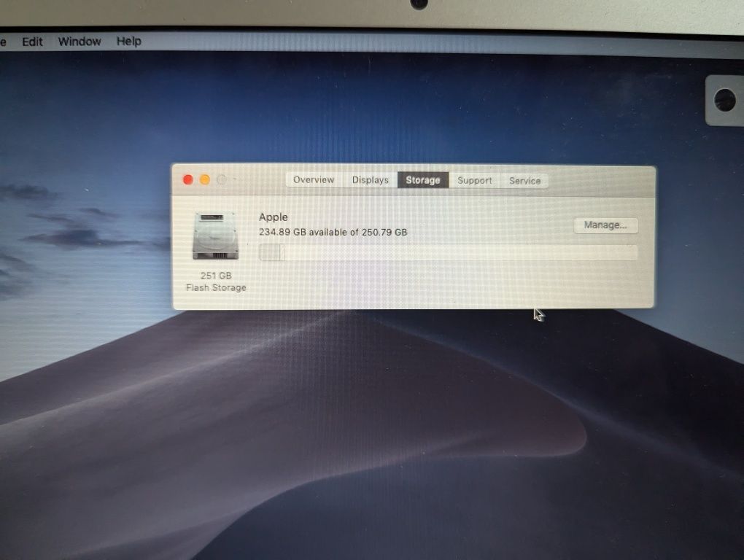Image resolution: width=744 pixels, height=560 pixels.
Task: Click '234.89 GB available of 250.79 GB' text
Action: coord(333,233)
